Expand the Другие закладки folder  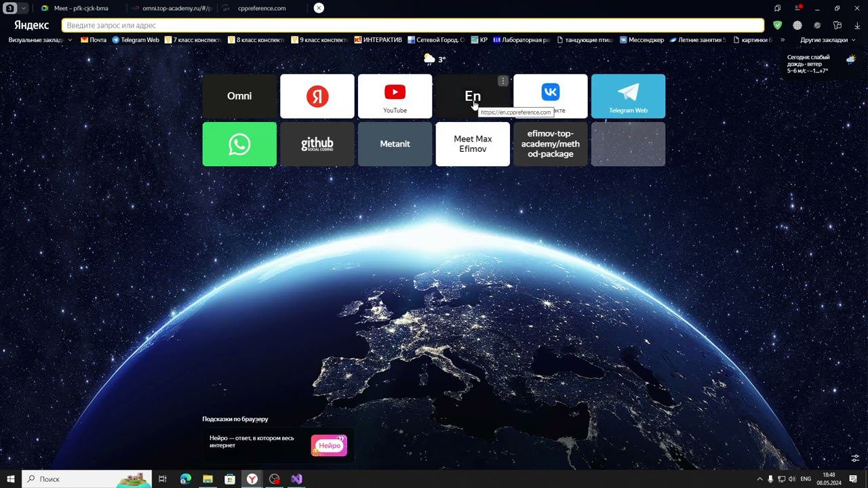pyautogui.click(x=827, y=40)
